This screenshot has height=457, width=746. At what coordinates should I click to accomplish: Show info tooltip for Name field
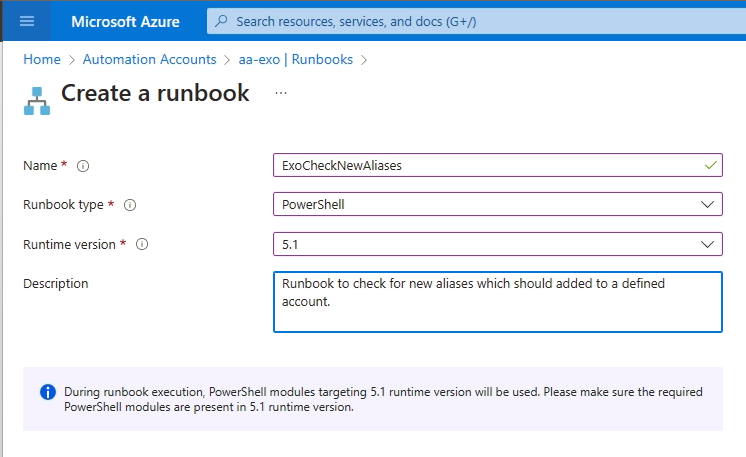[x=83, y=166]
